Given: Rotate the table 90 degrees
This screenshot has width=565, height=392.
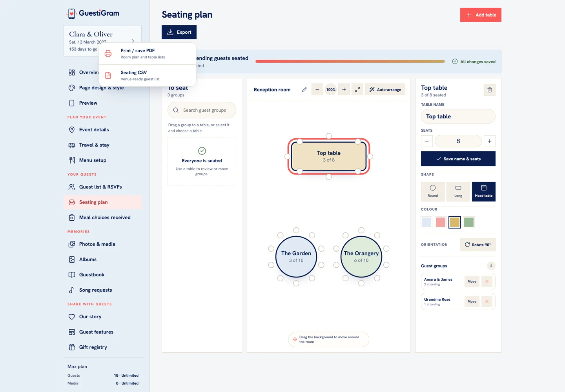Looking at the screenshot, I should click(x=478, y=245).
